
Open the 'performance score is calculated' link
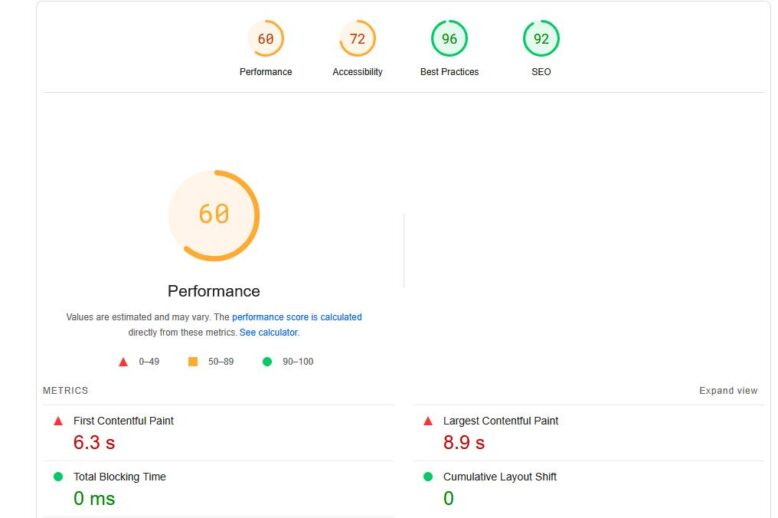pos(297,317)
